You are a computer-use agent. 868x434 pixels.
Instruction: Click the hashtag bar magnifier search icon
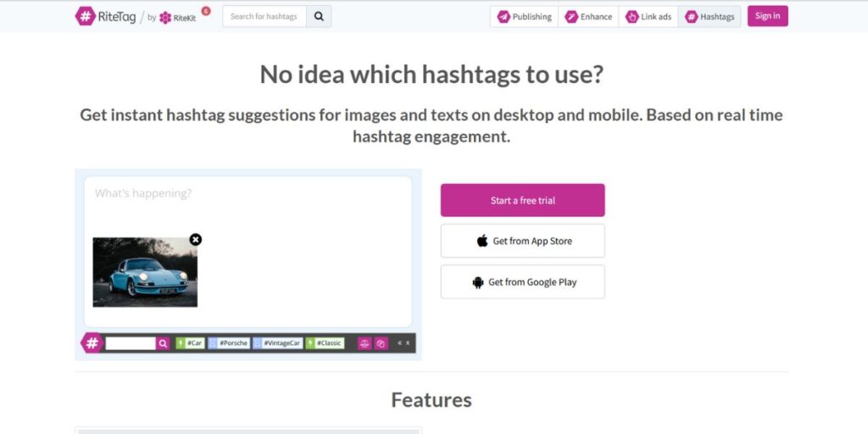(x=163, y=343)
